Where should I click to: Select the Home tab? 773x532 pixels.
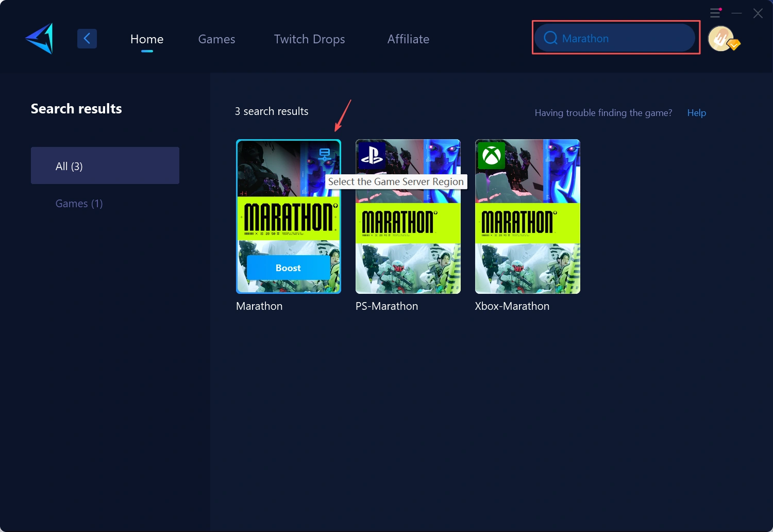click(x=147, y=39)
